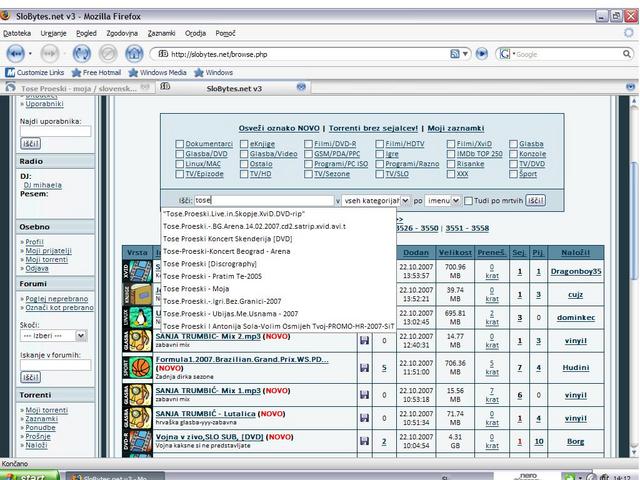
Task: Enable the Tudi po mrtvih checkbox
Action: point(469,201)
